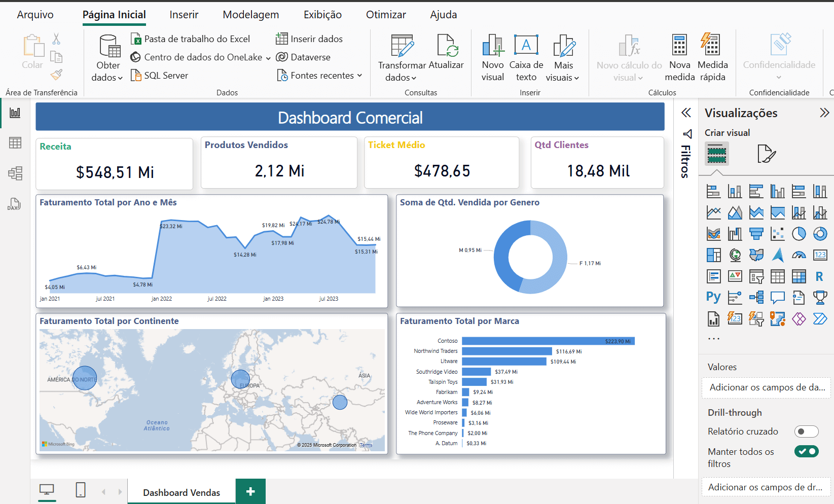Select the pie chart visualization
This screenshot has width=834, height=504.
tap(799, 234)
